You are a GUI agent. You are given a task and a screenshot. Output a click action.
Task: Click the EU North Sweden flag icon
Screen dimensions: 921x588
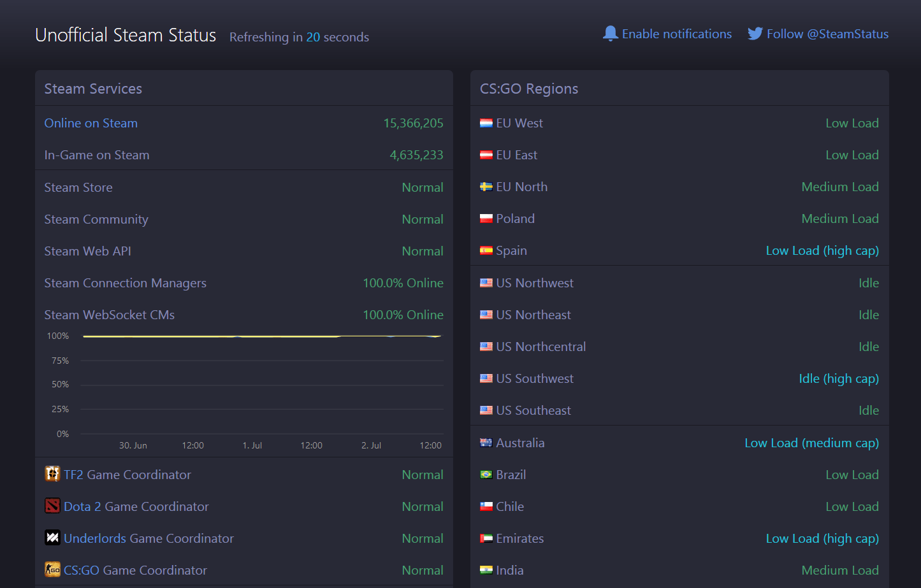pyautogui.click(x=486, y=187)
